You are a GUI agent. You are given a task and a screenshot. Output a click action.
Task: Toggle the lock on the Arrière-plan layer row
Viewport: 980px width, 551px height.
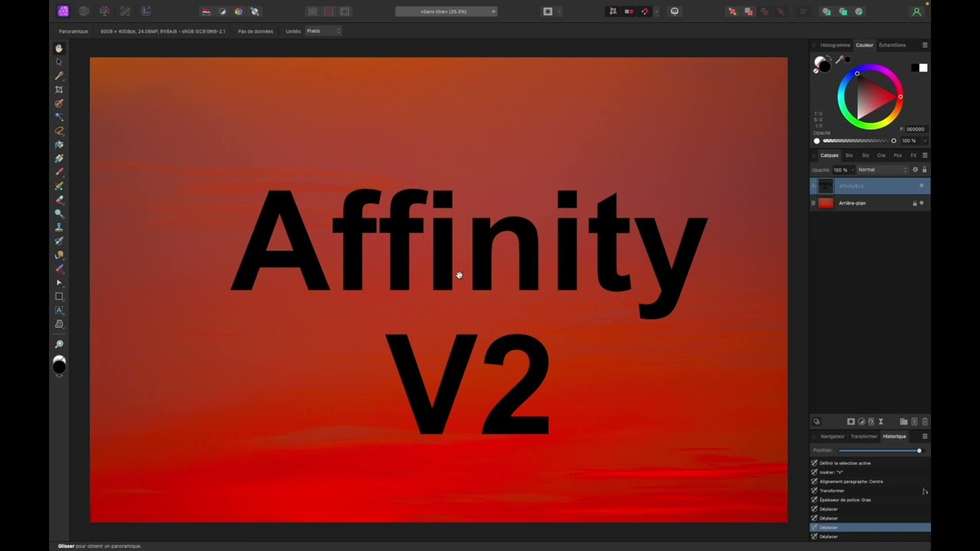[x=914, y=203]
